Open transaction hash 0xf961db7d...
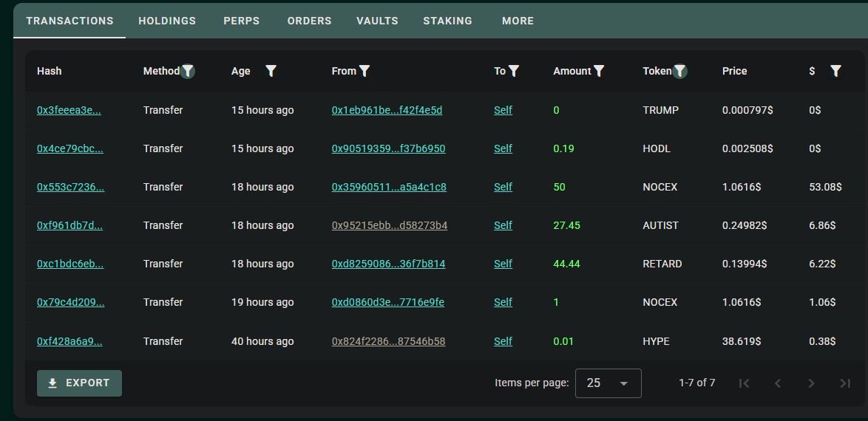The image size is (868, 421). pyautogui.click(x=69, y=225)
